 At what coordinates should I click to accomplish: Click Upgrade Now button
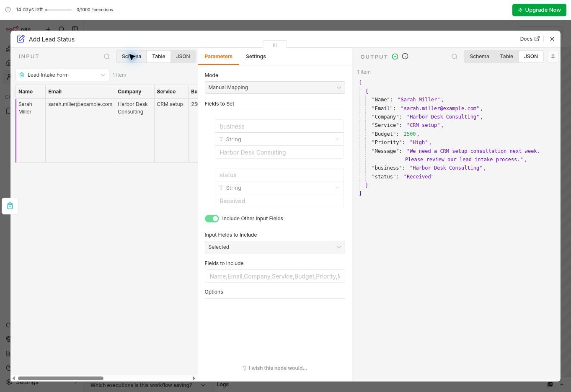tap(539, 10)
